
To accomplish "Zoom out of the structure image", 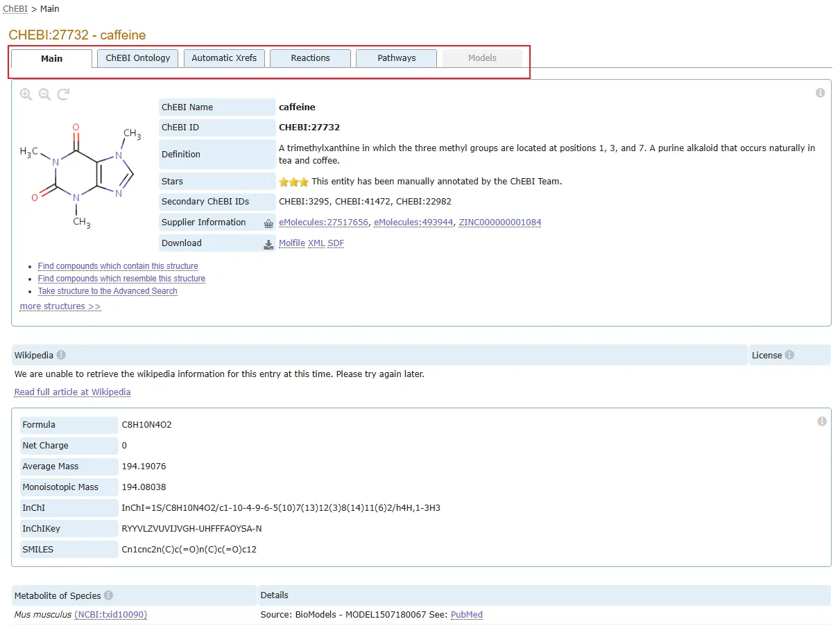I will tap(44, 94).
